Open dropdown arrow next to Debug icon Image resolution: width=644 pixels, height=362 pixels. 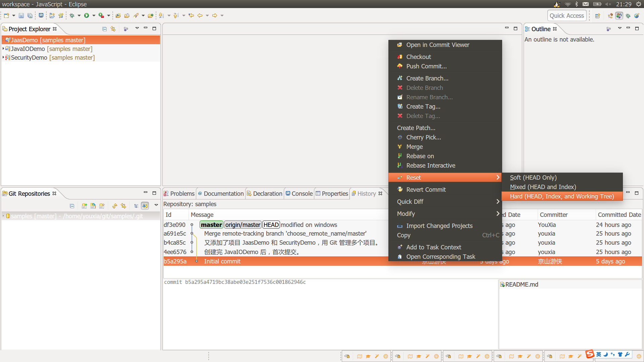coord(79,15)
